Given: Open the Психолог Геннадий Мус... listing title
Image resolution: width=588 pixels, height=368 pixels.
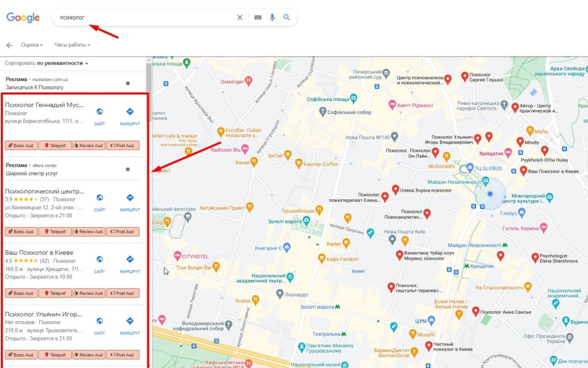Looking at the screenshot, I should pos(44,105).
